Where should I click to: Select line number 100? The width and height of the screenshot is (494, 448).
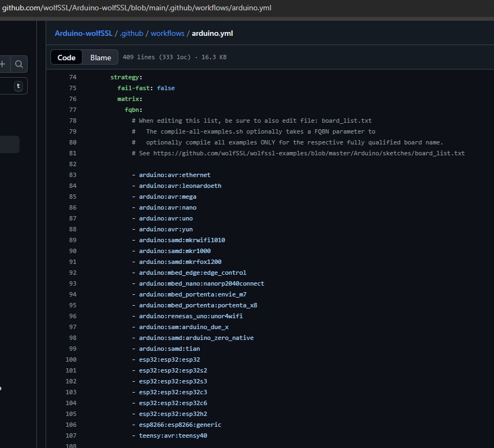[x=71, y=359]
